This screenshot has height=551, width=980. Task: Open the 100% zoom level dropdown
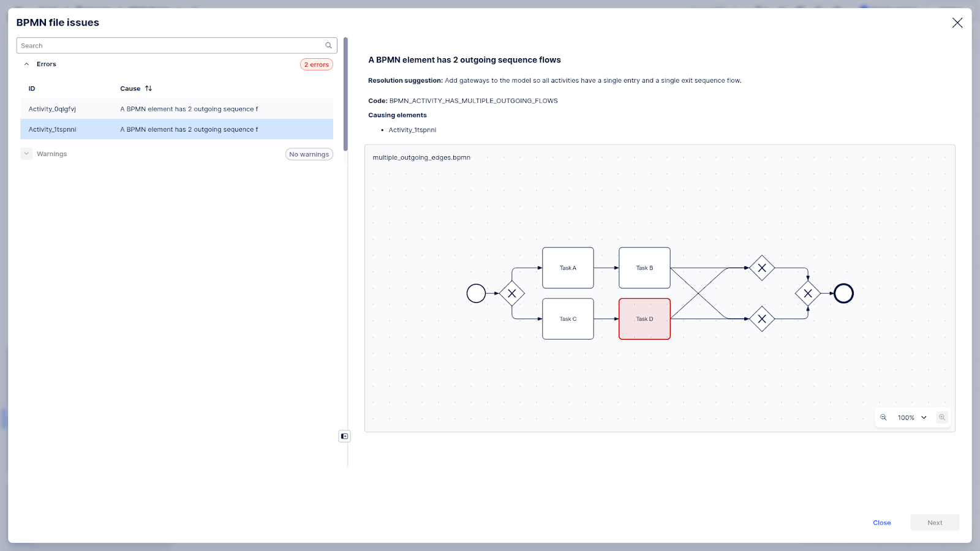tap(913, 418)
